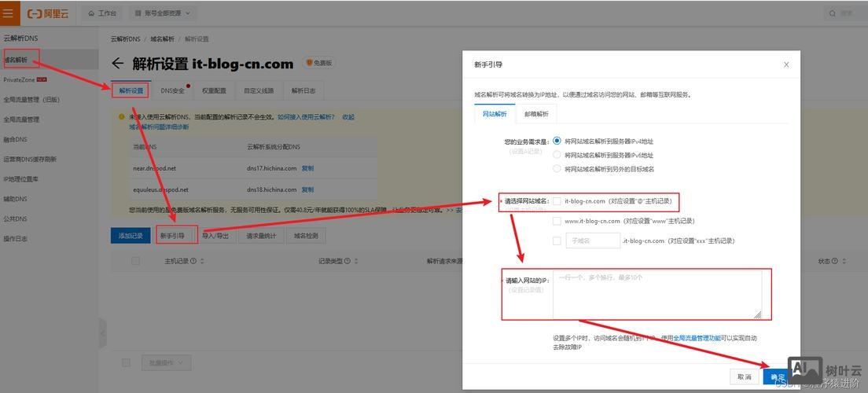The image size is (868, 393).
Task: Click the sidebar collapse handle
Action: 102,334
